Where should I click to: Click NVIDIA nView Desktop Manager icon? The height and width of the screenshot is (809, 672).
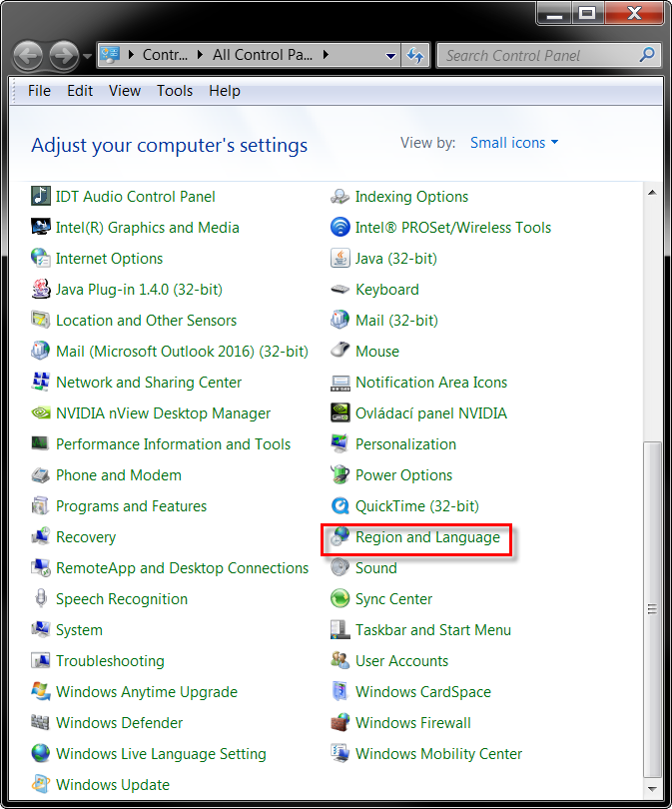(x=41, y=413)
